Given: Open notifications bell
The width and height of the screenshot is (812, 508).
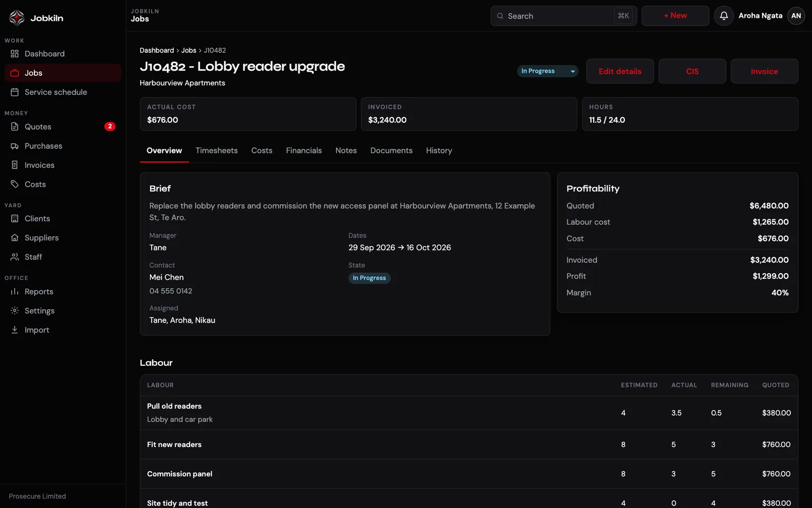Looking at the screenshot, I should pyautogui.click(x=724, y=16).
